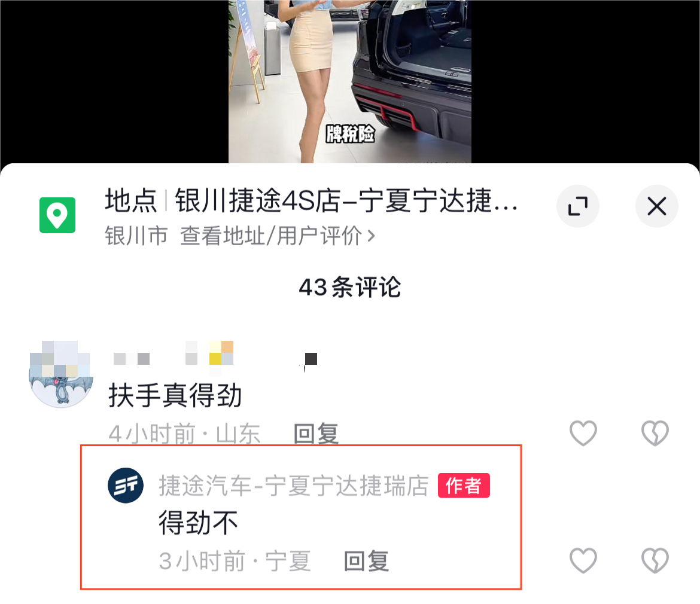This screenshot has height=604, width=700.
Task: Open the 捷途汽车 author avatar logo
Action: coord(126,486)
